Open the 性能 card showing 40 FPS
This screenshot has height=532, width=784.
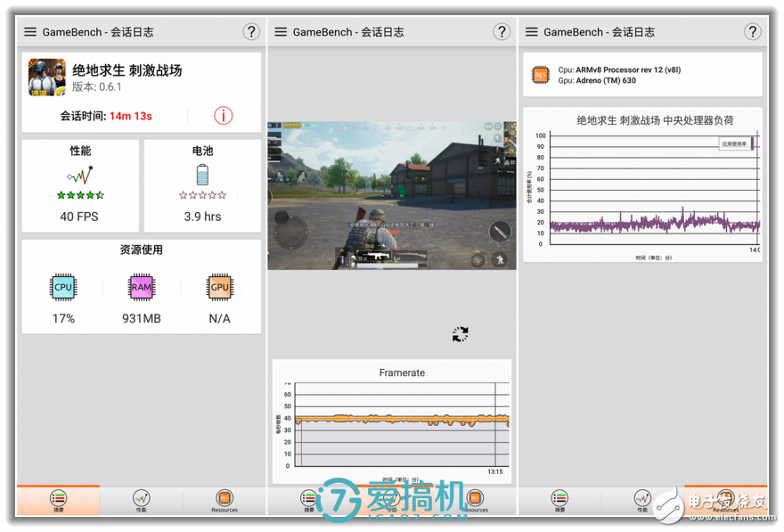[x=80, y=185]
